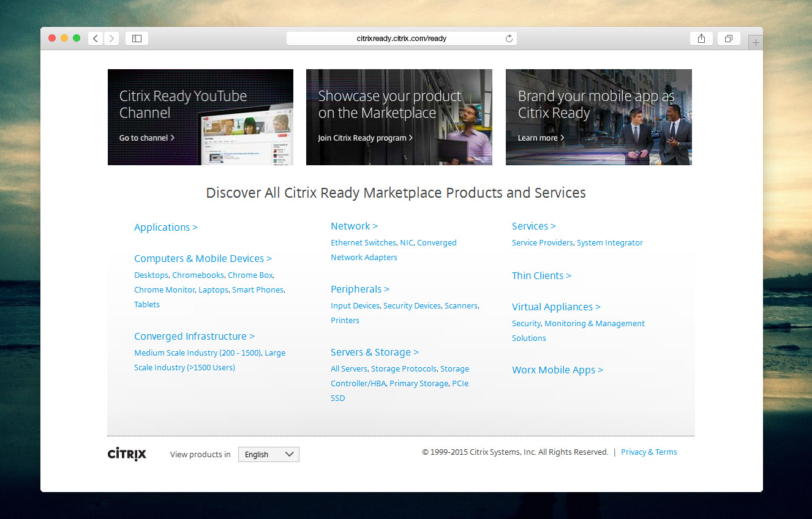Select the Service Providers subcategory

[543, 242]
